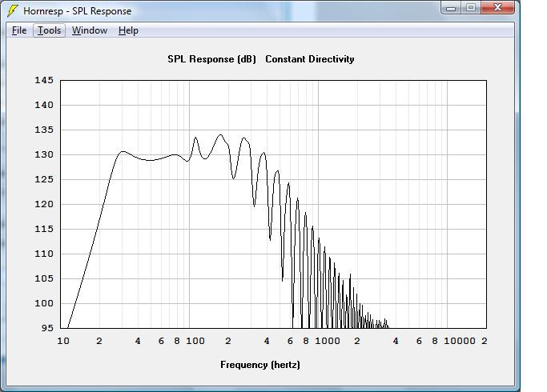547x392 pixels.
Task: Click the 'Hornresp - SPL Response' window title
Action: tap(78, 11)
